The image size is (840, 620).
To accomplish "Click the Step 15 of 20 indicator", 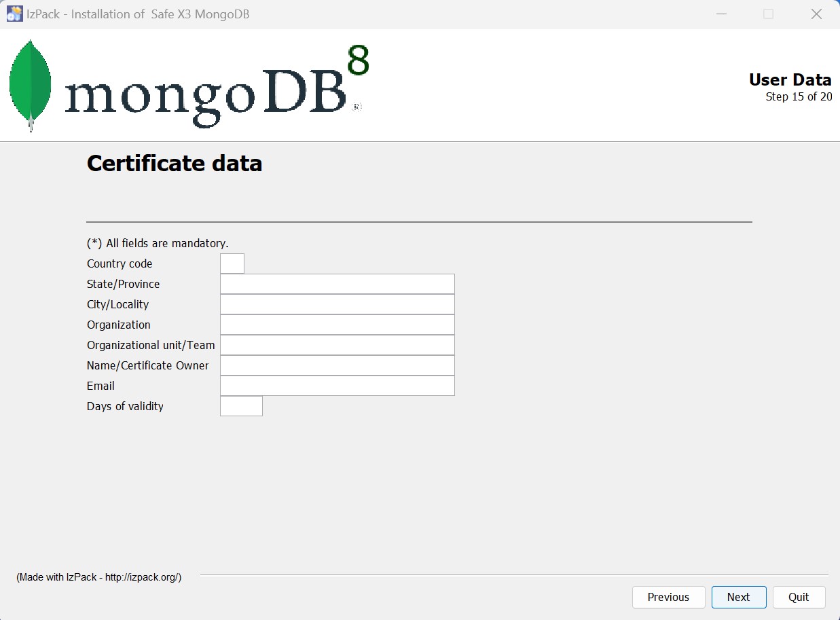I will point(799,96).
